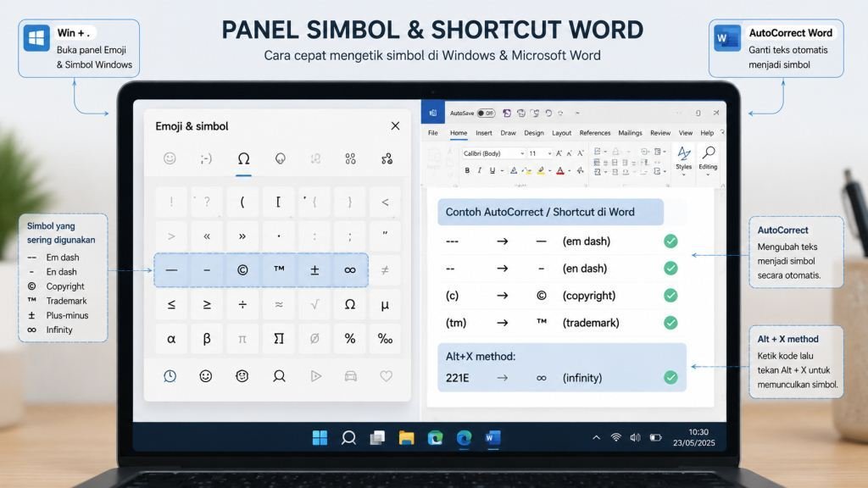Insert the greater-than-or-equal ≥ symbol
Screen dimensions: 868x488
click(x=207, y=304)
